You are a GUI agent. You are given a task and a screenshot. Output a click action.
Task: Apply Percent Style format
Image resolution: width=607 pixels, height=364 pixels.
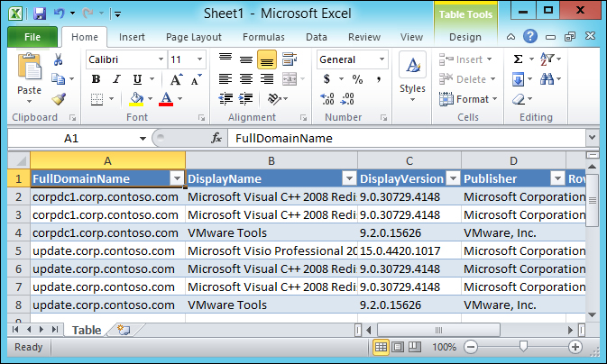coord(357,79)
